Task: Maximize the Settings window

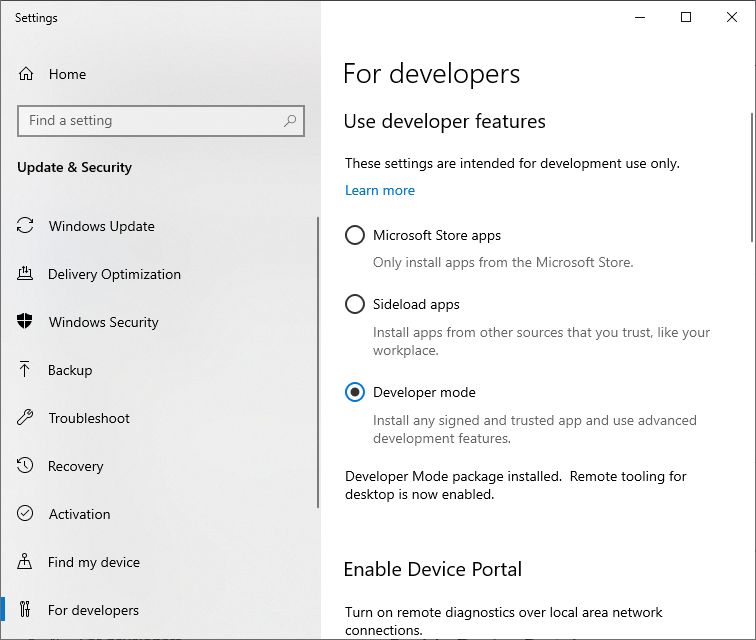Action: click(686, 17)
